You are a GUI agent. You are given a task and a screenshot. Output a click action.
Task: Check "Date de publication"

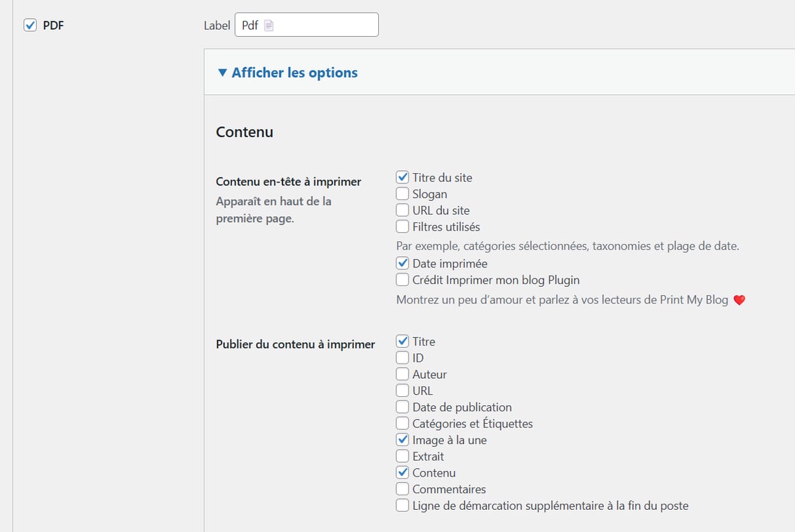[x=402, y=407]
